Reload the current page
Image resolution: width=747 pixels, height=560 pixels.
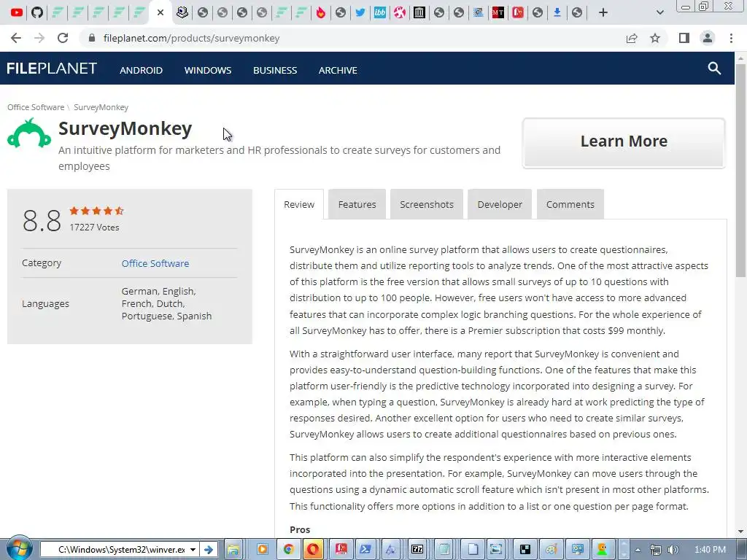63,38
